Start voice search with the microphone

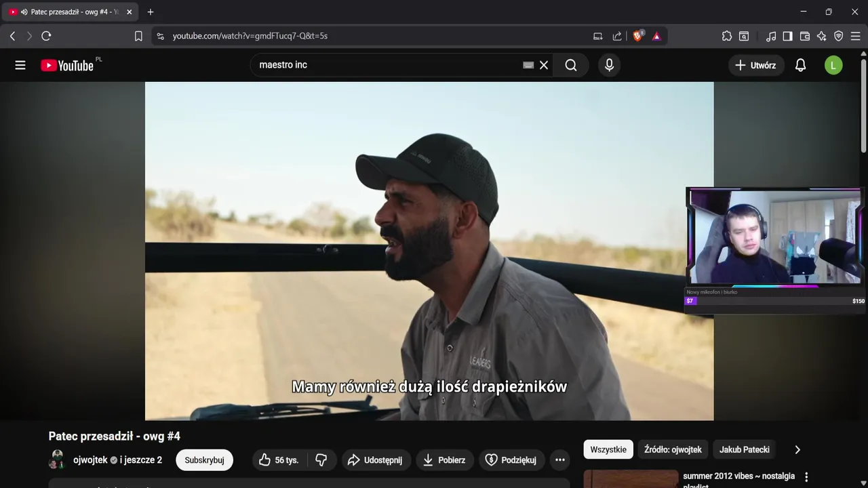click(609, 65)
